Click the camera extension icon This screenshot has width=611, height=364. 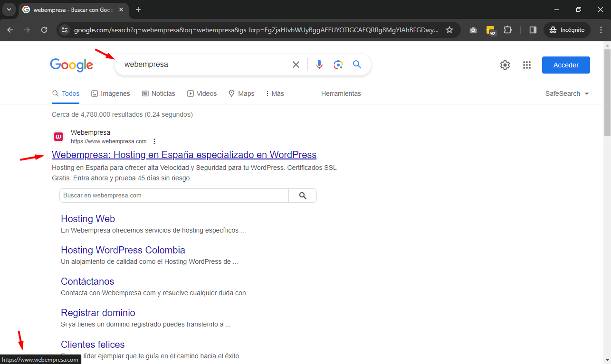473,30
